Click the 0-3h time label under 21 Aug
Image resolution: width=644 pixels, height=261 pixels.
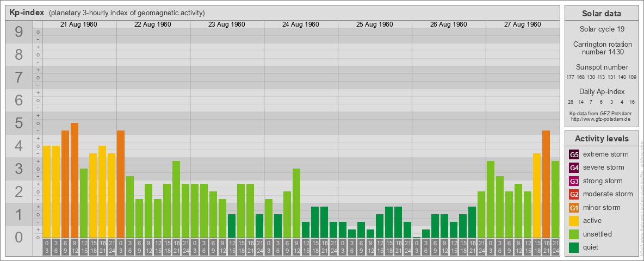[x=47, y=247]
